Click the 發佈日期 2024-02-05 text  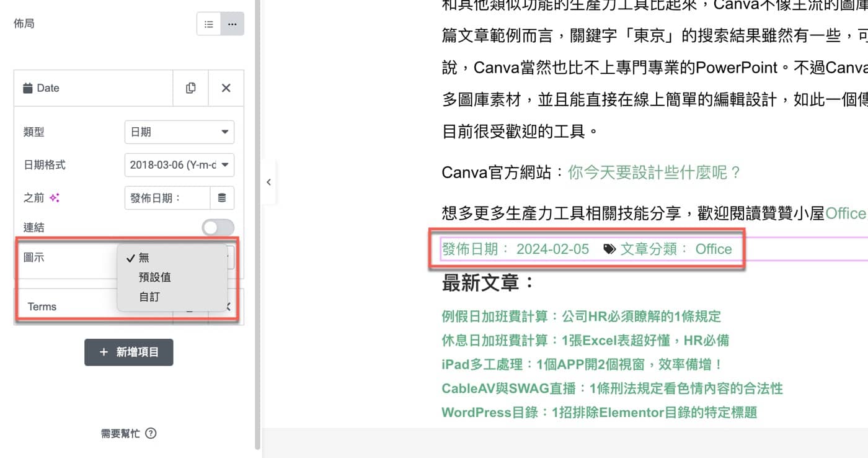point(515,249)
